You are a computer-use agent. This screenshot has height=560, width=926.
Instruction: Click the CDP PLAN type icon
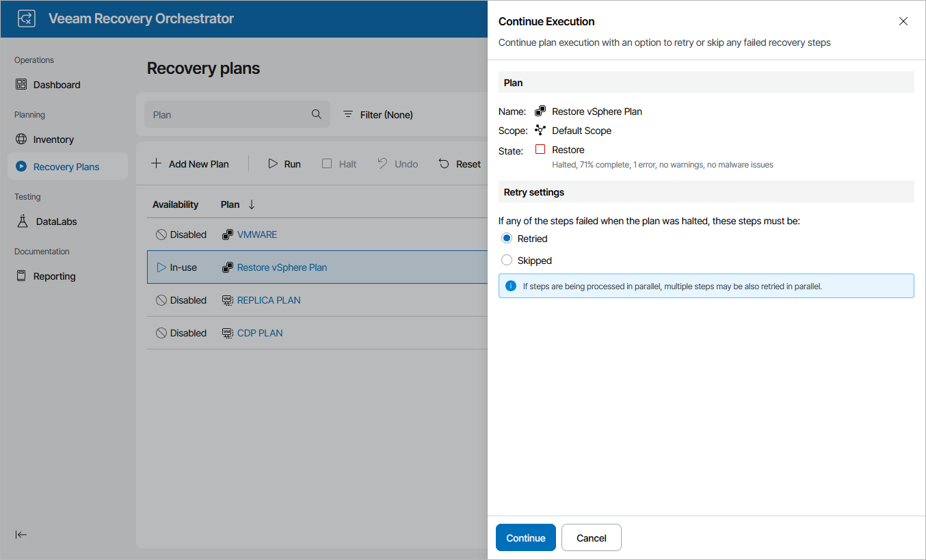[228, 333]
